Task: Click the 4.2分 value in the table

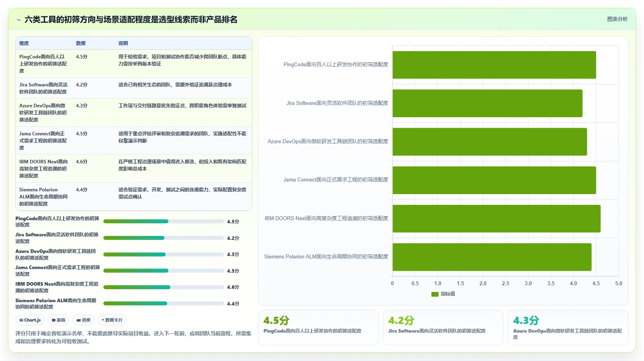Action: (82, 85)
